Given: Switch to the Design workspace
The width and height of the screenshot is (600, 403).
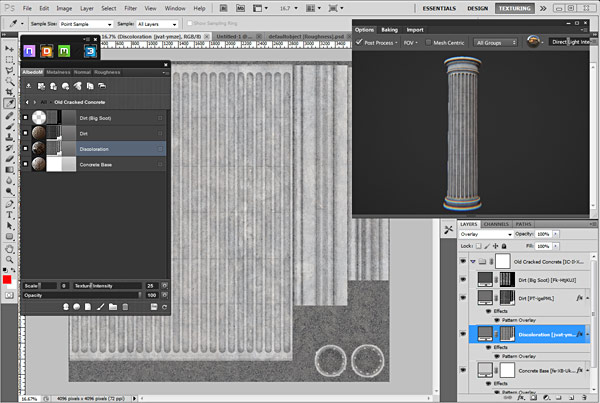Looking at the screenshot, I should pos(478,8).
